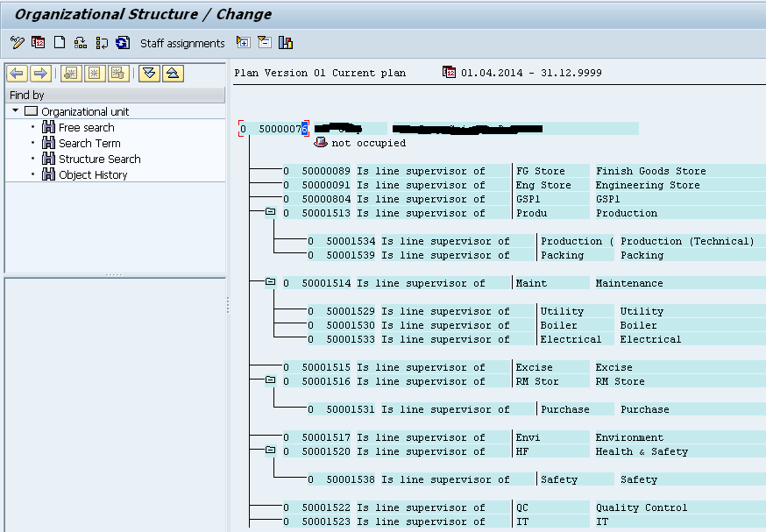Click the collapse subtree toolbar icon
Image resolution: width=766 pixels, height=532 pixels.
(x=264, y=43)
